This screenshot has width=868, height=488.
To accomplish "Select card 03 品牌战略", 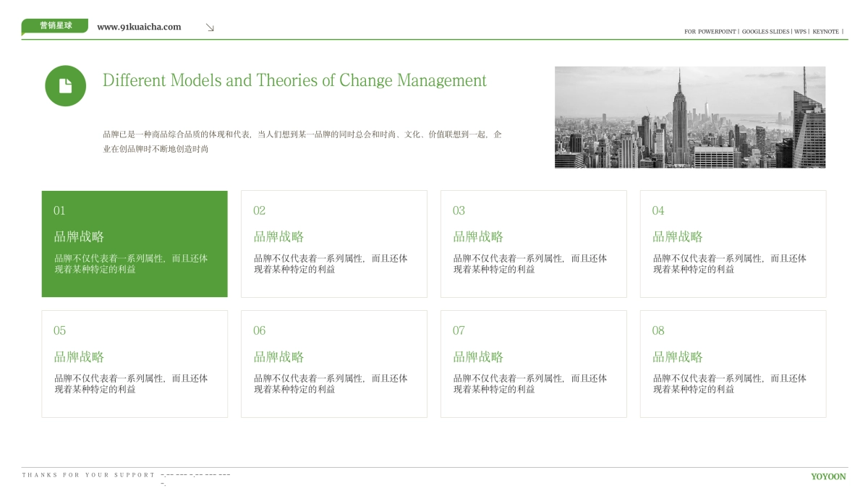I will coord(533,244).
